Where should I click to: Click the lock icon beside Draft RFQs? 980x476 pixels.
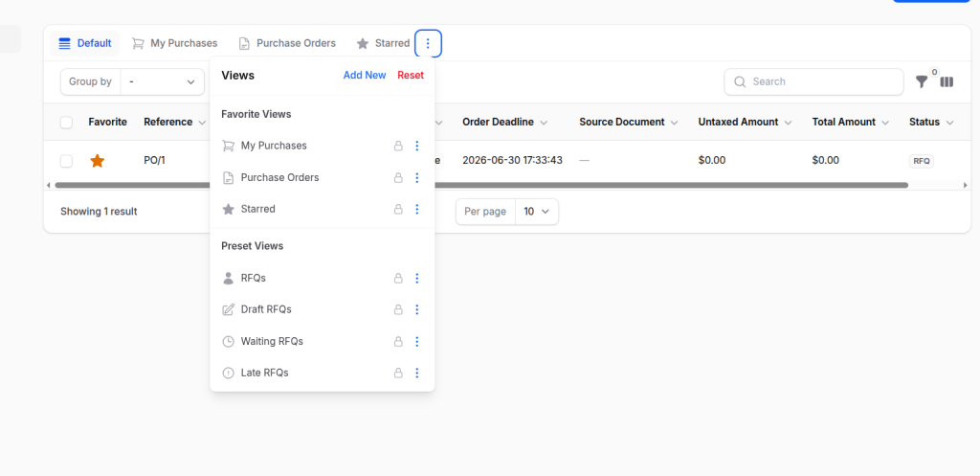point(397,309)
